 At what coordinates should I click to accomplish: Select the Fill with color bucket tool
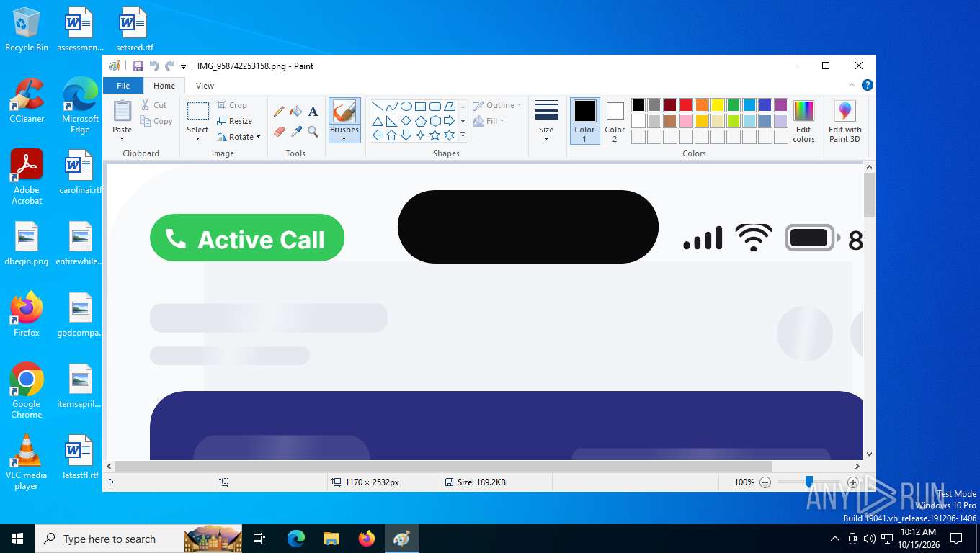(x=295, y=112)
